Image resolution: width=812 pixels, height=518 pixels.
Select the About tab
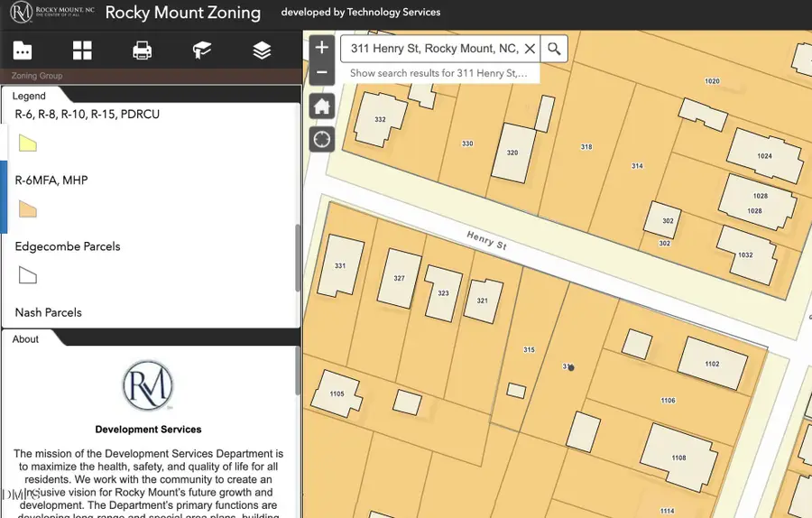tap(25, 338)
